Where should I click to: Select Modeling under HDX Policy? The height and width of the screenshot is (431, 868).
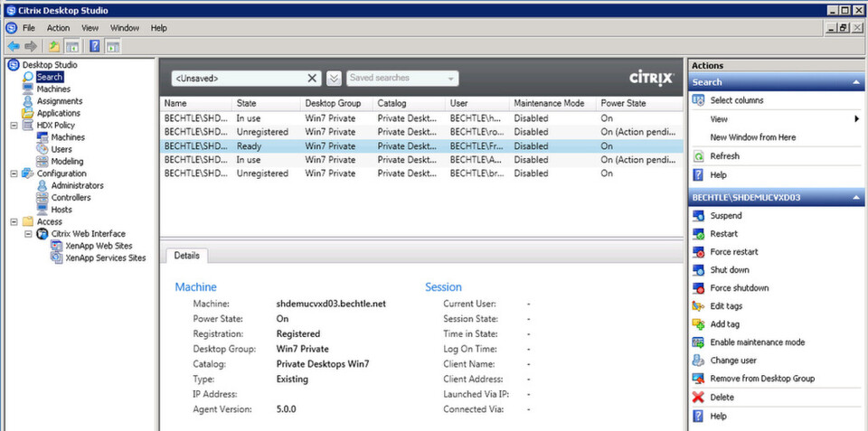tap(67, 162)
